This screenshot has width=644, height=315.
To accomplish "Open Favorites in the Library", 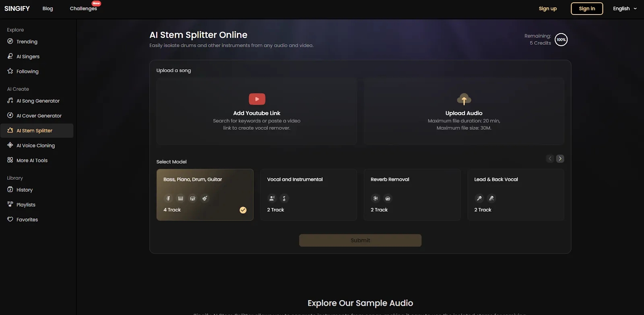I will pos(27,220).
